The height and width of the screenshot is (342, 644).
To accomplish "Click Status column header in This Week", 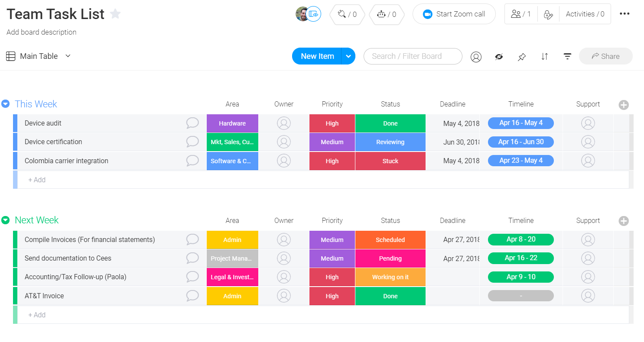I will (390, 104).
